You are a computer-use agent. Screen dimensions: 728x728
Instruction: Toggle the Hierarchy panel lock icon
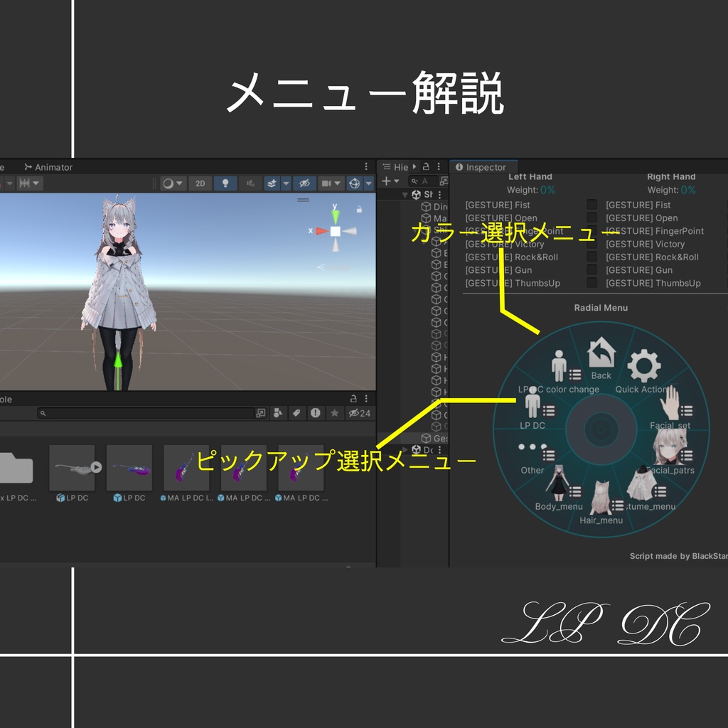coord(426,166)
